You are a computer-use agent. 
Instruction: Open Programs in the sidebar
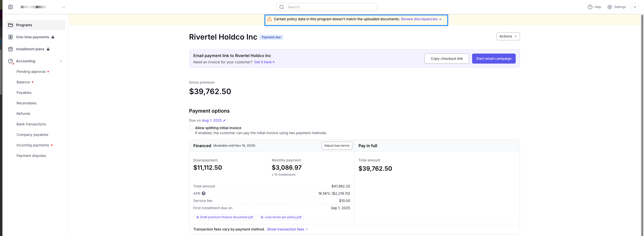35,25
